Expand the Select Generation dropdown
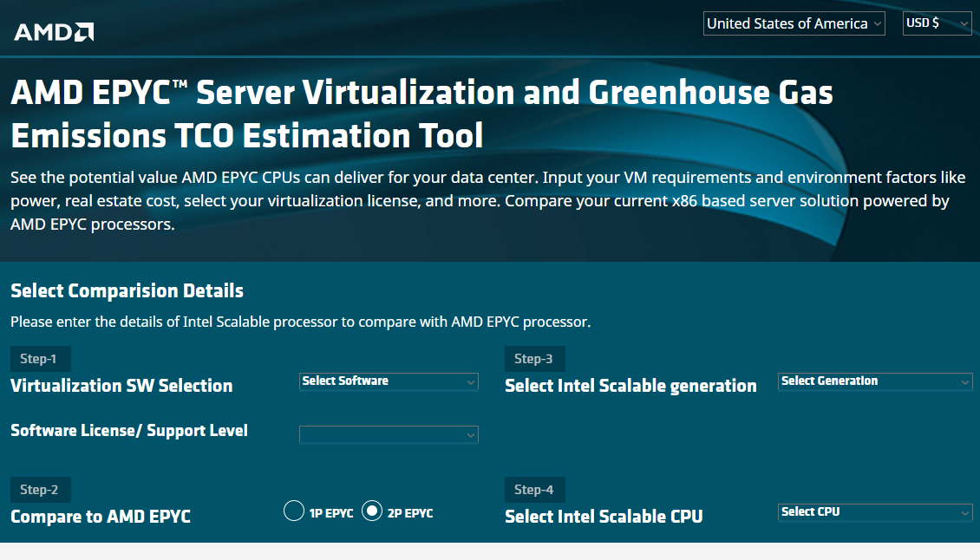Image resolution: width=980 pixels, height=560 pixels. [874, 381]
